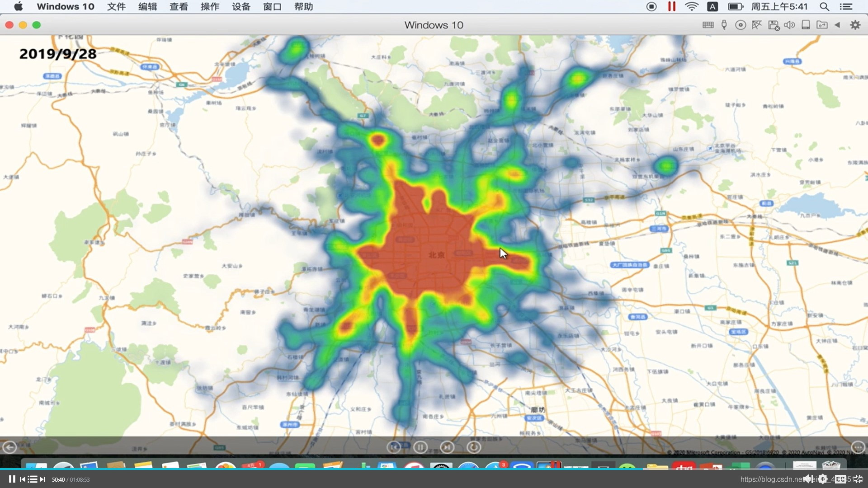Click the floppy disk icon

(774, 25)
